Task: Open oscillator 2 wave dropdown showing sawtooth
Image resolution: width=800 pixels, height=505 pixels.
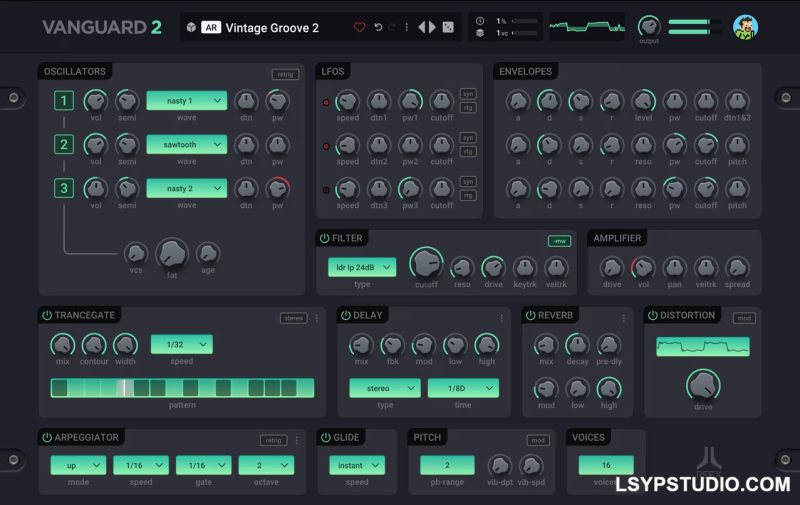Action: 187,144
